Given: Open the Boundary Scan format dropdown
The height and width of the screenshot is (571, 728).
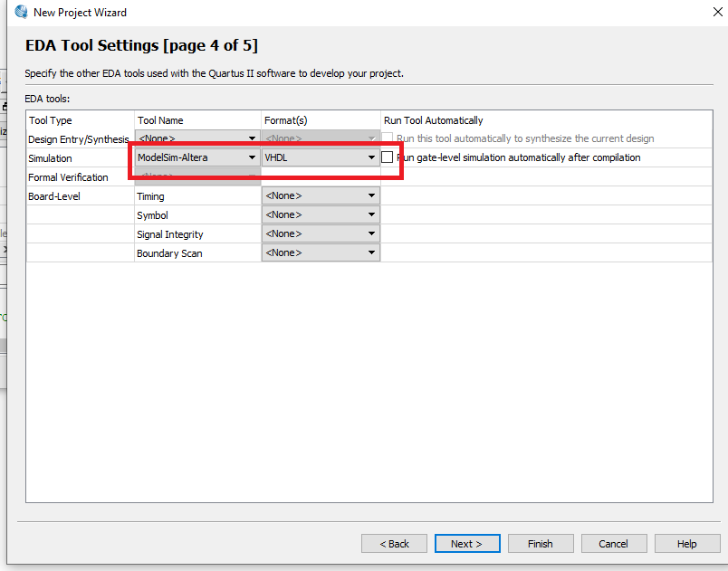Looking at the screenshot, I should point(321,252).
